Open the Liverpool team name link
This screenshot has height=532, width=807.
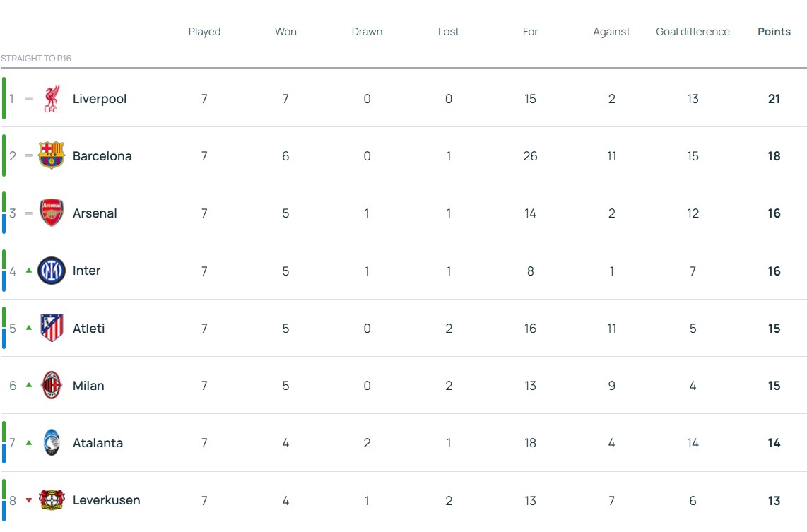[x=100, y=99]
